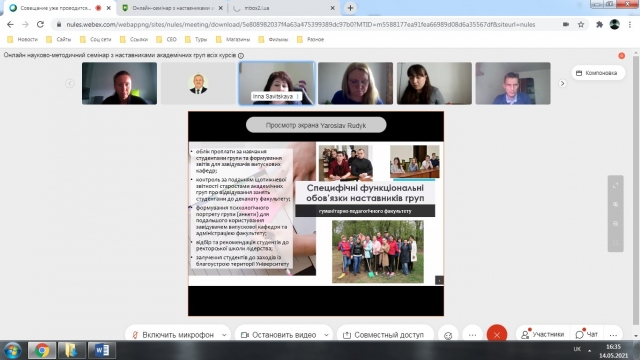
Task: Show previous participants with left arrow
Action: pyautogui.click(x=70, y=83)
